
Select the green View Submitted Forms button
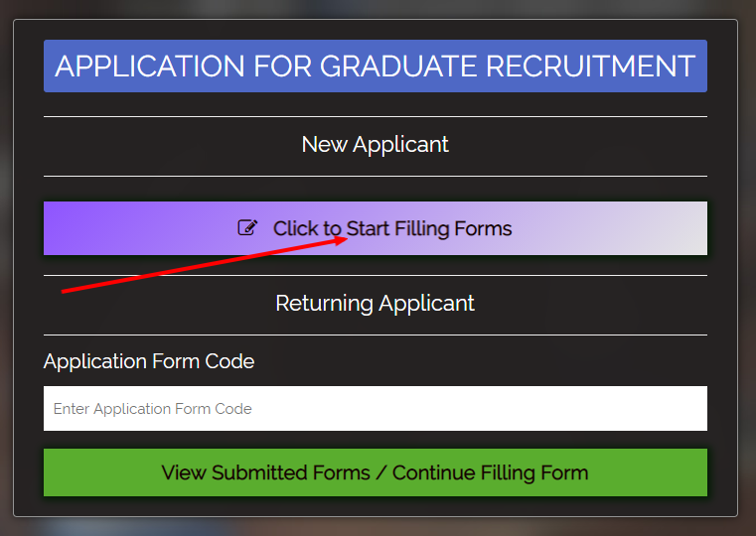coord(376,472)
